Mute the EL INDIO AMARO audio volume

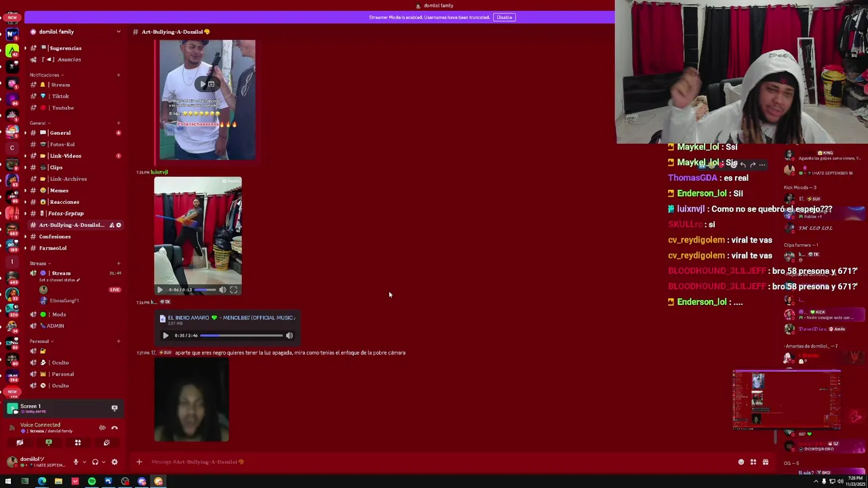point(290,335)
